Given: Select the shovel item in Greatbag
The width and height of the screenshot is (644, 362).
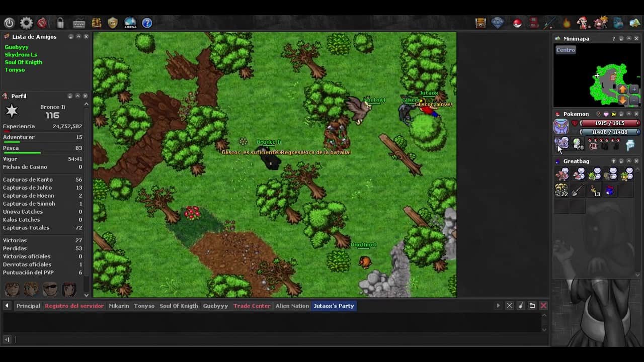Looking at the screenshot, I should tap(578, 191).
